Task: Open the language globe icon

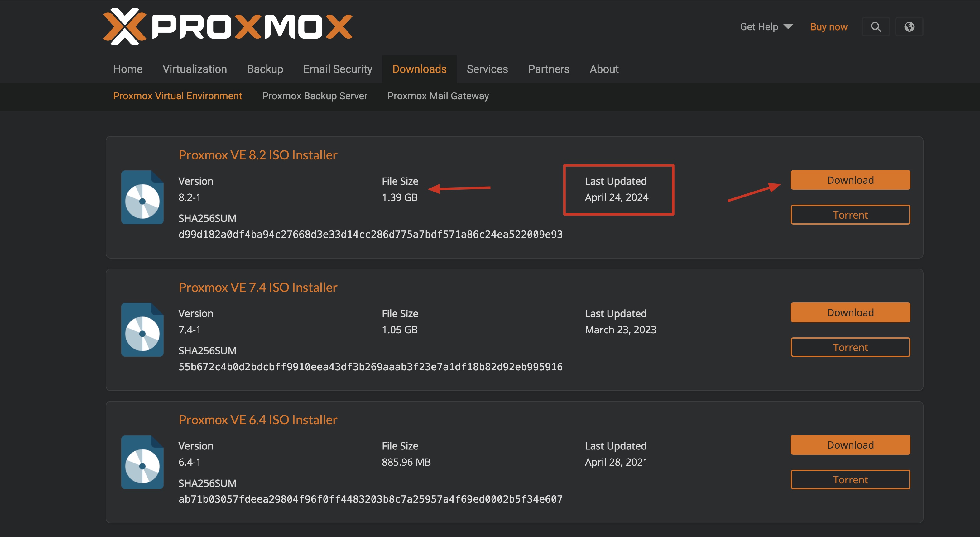Action: click(x=909, y=26)
